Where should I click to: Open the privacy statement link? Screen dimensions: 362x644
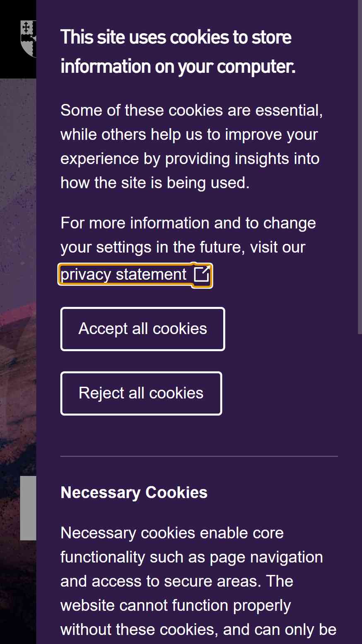coord(135,275)
